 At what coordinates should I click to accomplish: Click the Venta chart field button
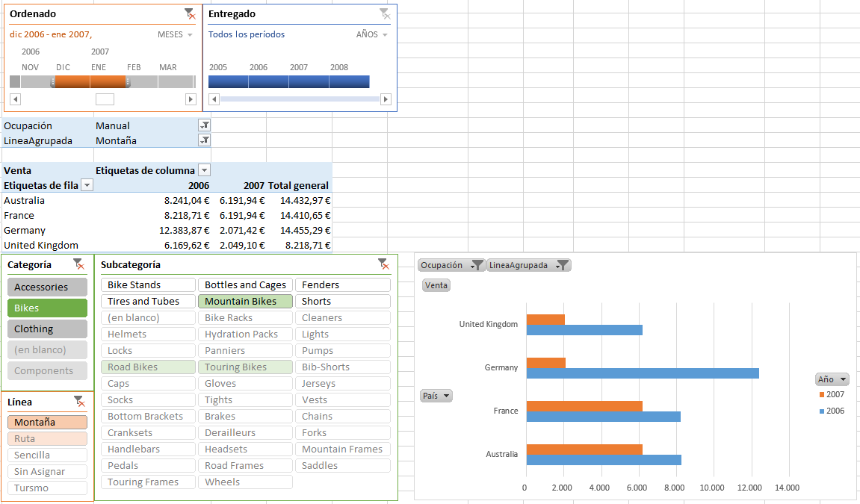pyautogui.click(x=436, y=285)
